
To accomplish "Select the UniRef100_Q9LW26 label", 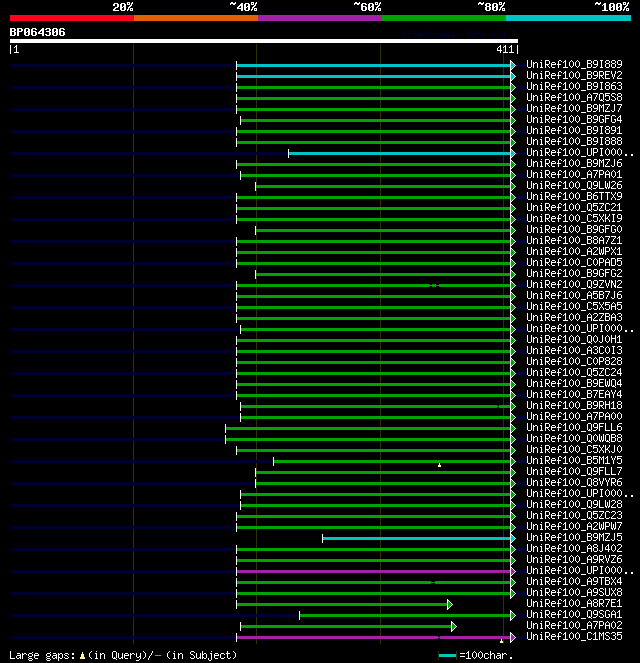I will 574,185.
